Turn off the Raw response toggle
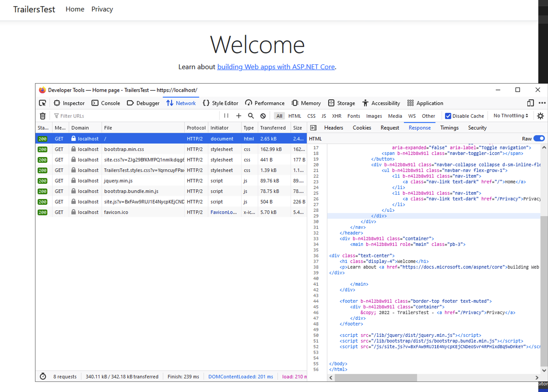 pos(539,138)
